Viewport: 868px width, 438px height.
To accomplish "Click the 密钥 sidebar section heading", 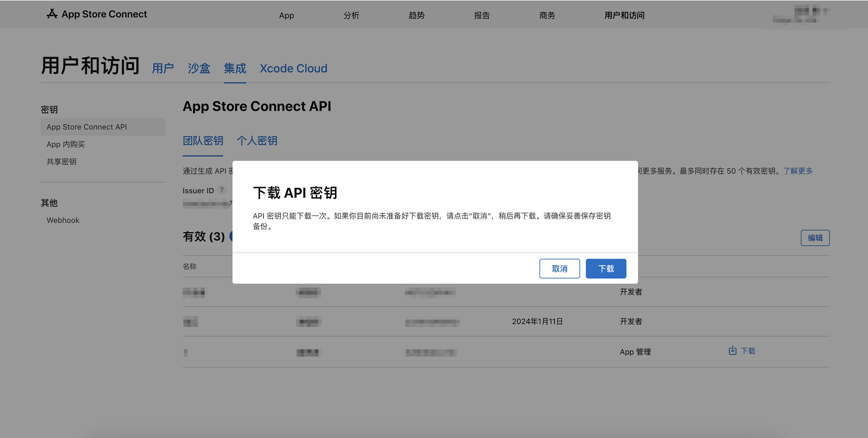I will (x=49, y=109).
